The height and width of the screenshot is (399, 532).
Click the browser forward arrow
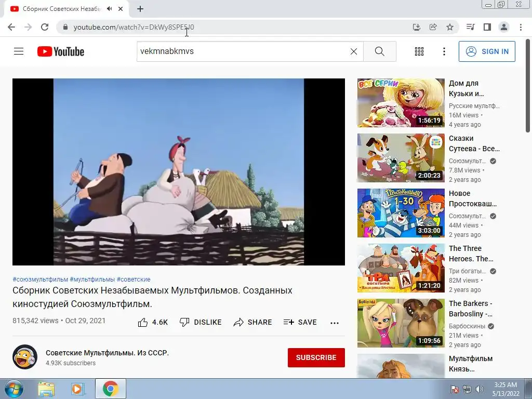(28, 27)
